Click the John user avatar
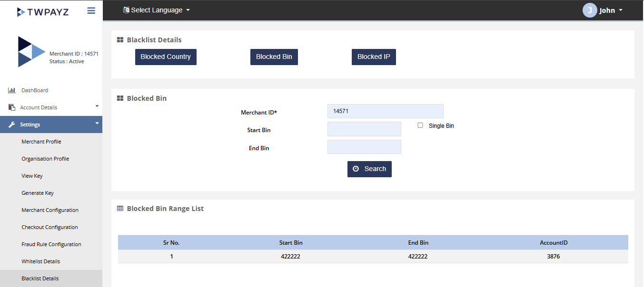This screenshot has width=644, height=287. [x=589, y=10]
